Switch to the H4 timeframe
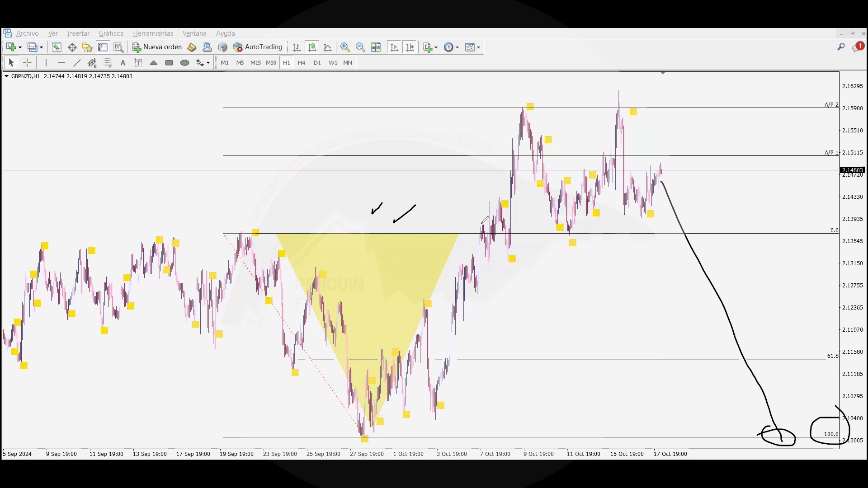 pos(302,63)
